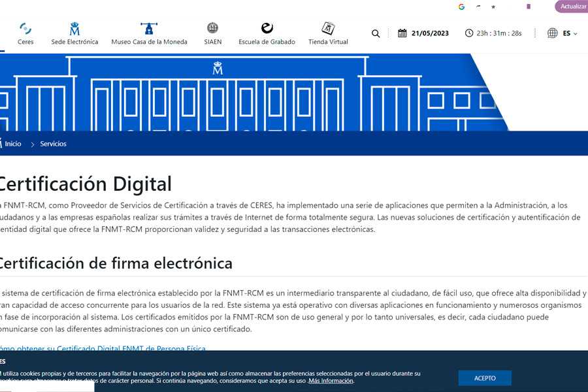This screenshot has width=588, height=392.
Task: Click the bookmark star in browser toolbar
Action: tap(493, 7)
